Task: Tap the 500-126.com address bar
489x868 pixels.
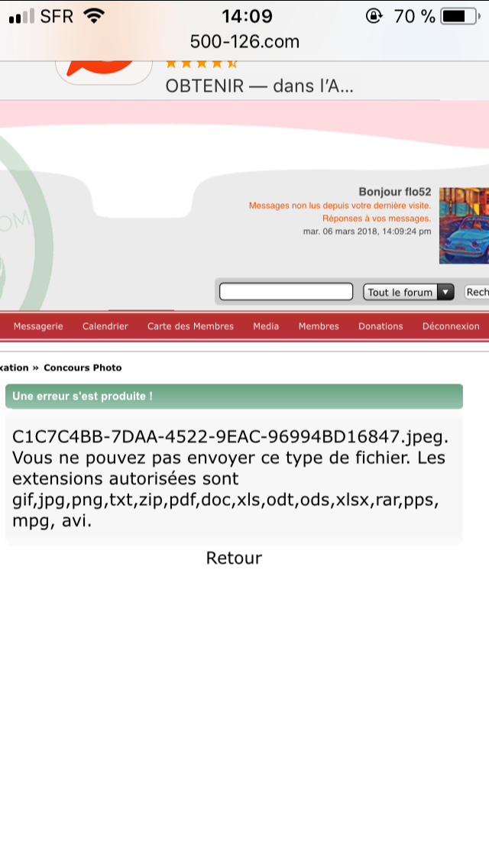Action: coord(244,41)
